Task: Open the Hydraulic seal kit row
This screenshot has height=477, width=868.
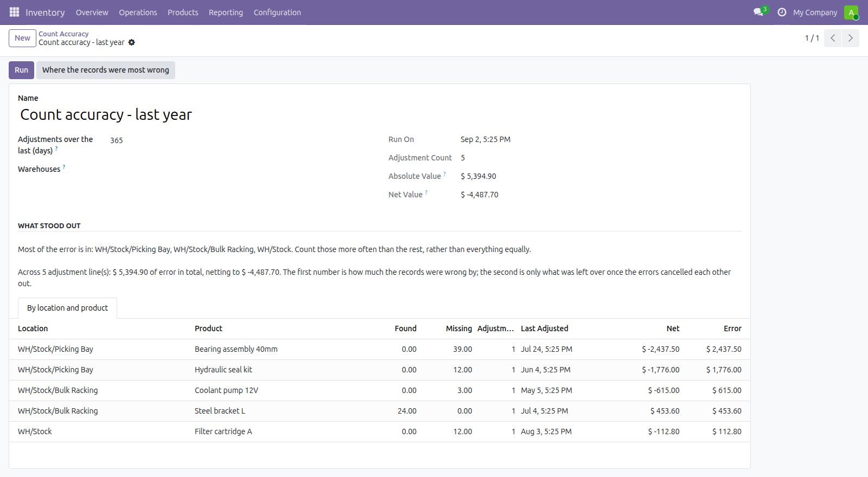Action: [380, 370]
